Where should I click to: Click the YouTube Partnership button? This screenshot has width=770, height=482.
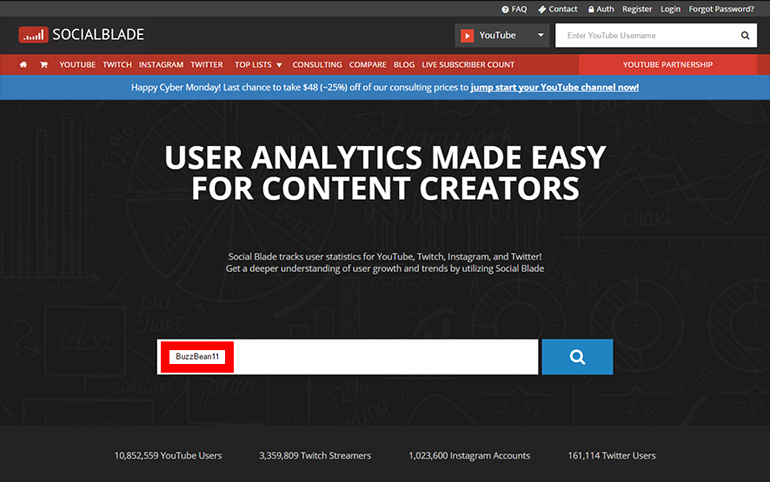[x=668, y=65]
